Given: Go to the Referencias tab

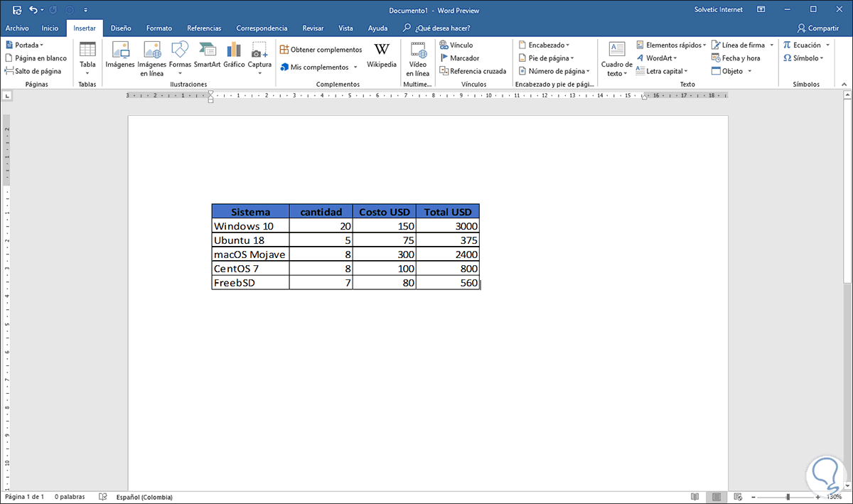Looking at the screenshot, I should (x=204, y=28).
